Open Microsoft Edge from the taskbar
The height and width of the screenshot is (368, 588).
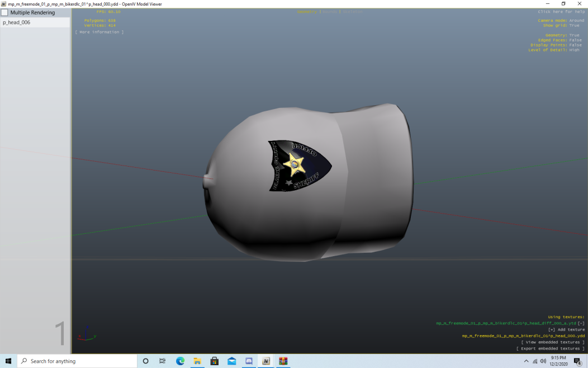pos(180,361)
